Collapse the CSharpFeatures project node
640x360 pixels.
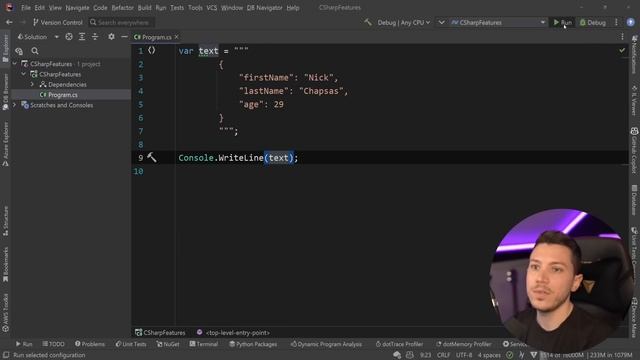pos(24,74)
